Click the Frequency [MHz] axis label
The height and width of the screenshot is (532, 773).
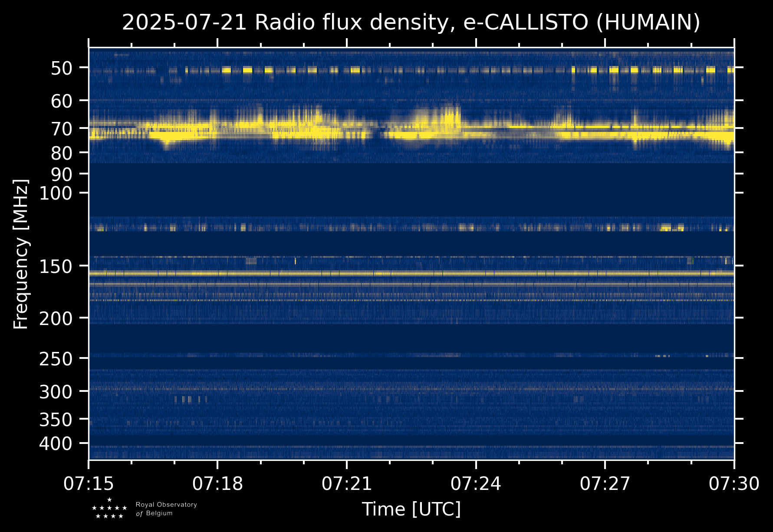21,254
